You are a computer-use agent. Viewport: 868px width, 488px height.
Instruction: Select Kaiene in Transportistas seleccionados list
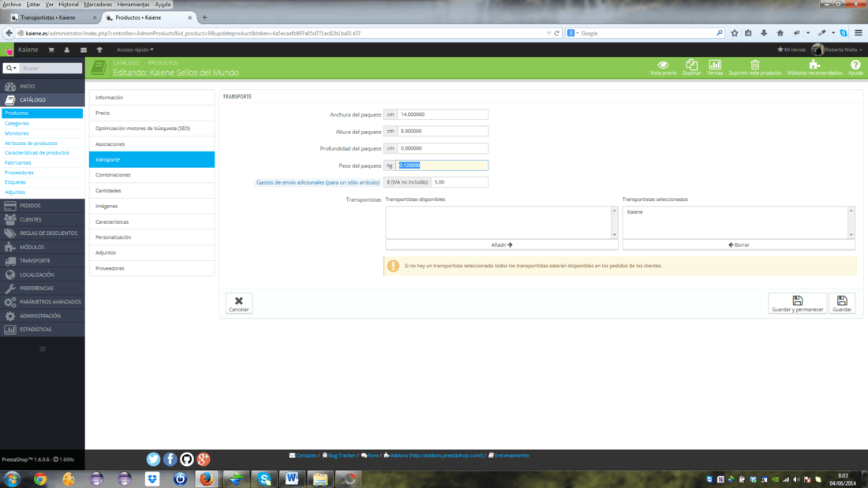[x=635, y=212]
